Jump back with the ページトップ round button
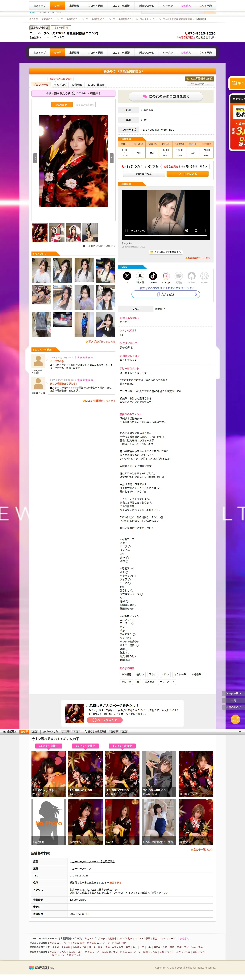This screenshot has height=980, width=245. (x=235, y=719)
